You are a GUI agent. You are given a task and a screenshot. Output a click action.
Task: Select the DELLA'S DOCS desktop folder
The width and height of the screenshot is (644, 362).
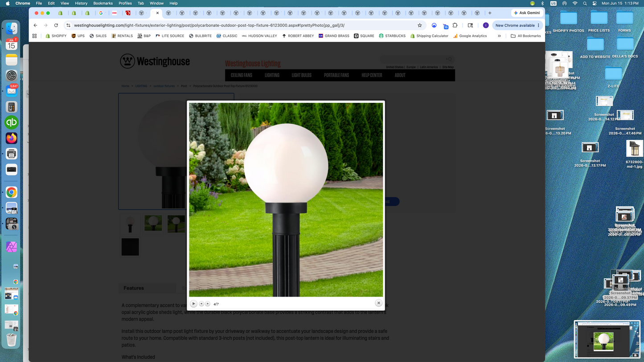click(625, 48)
